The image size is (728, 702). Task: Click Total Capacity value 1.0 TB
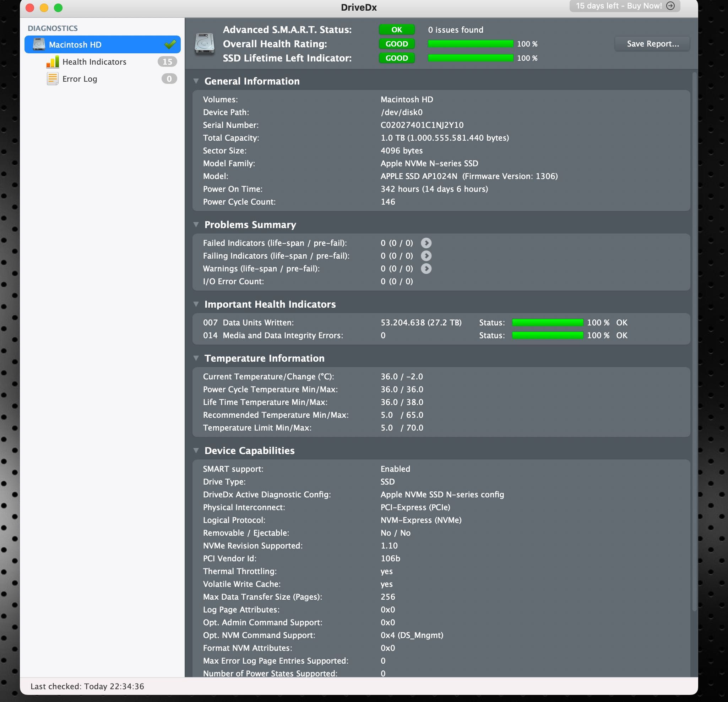pyautogui.click(x=445, y=138)
